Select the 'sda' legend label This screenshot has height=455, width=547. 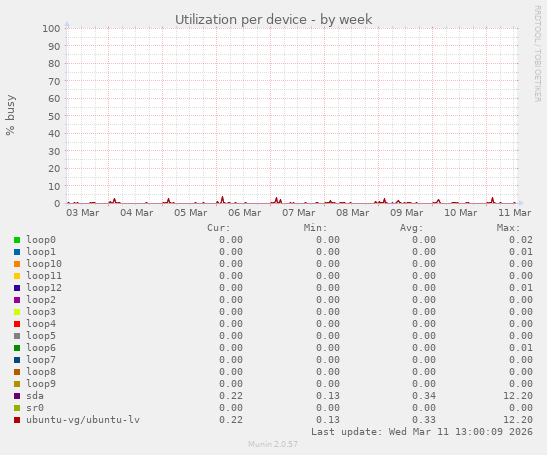(x=35, y=396)
